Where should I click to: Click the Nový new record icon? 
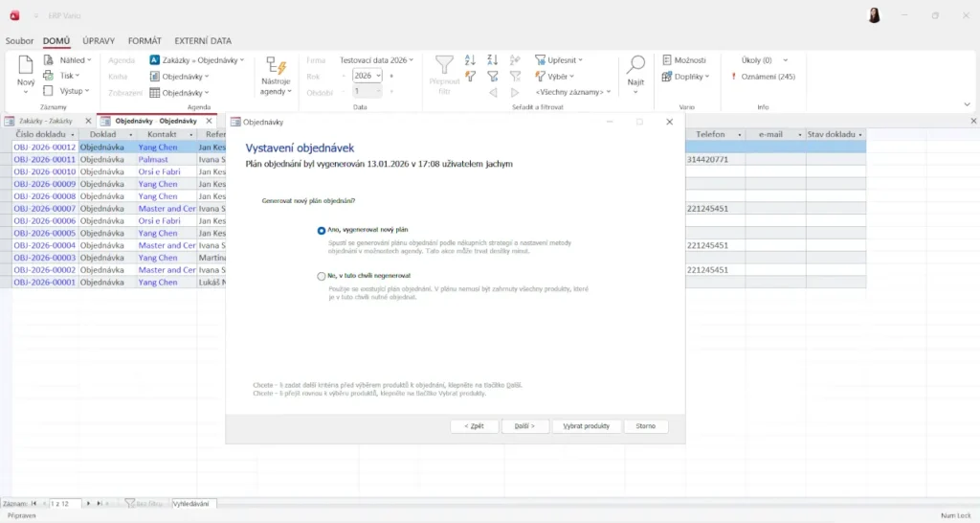coord(26,67)
